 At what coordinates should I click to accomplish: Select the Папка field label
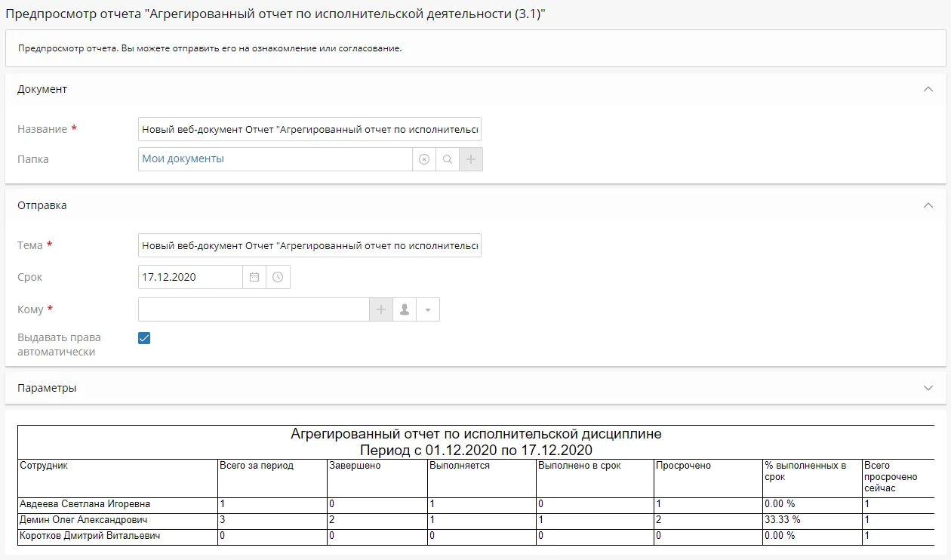pyautogui.click(x=33, y=159)
